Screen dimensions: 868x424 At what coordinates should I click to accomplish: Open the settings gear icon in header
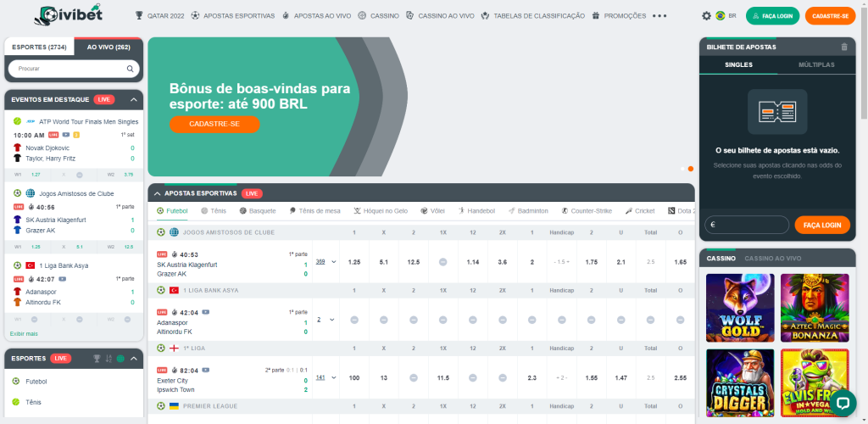click(707, 15)
